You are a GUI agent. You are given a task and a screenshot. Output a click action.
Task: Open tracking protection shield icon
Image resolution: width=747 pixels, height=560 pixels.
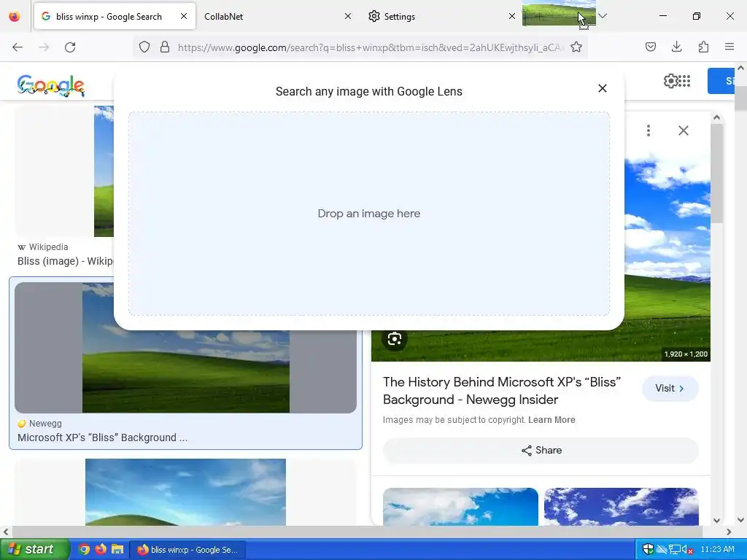tap(144, 47)
